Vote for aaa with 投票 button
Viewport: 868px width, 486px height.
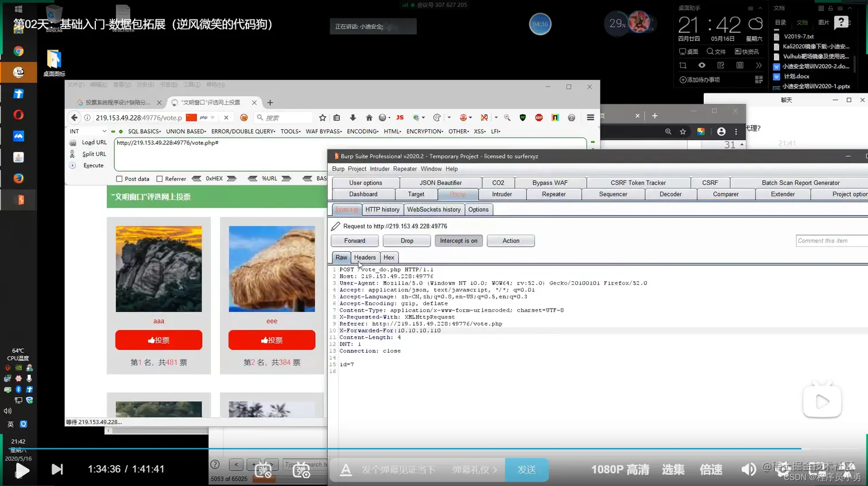click(158, 340)
